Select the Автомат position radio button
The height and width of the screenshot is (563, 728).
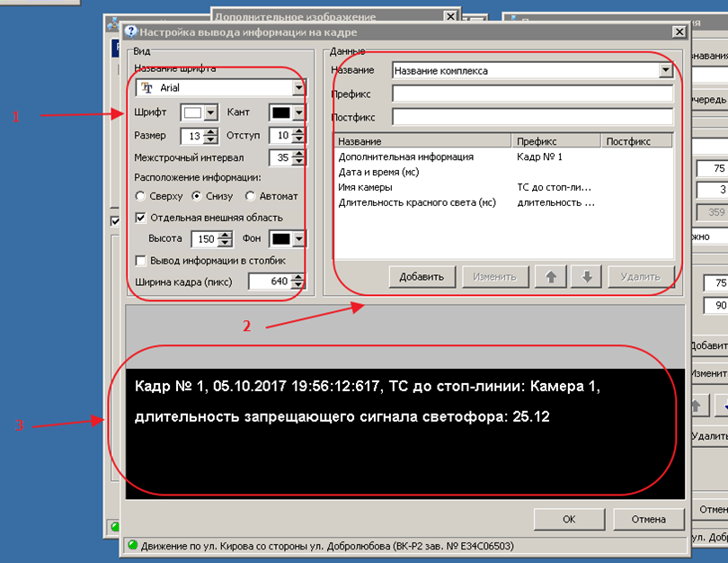(x=251, y=196)
